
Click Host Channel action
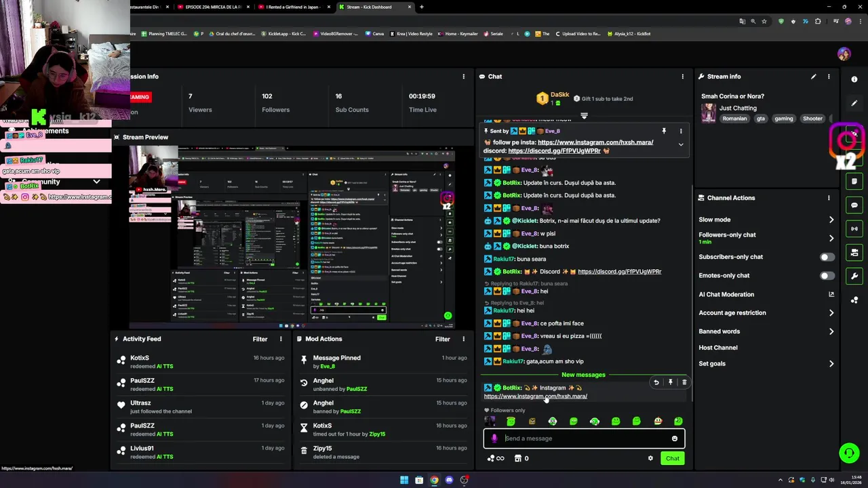tap(718, 348)
